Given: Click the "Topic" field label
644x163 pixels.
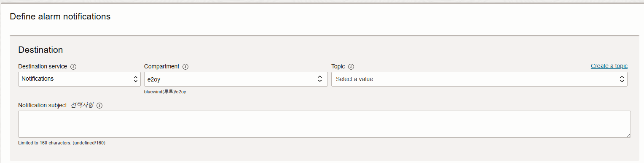Looking at the screenshot, I should click(338, 67).
